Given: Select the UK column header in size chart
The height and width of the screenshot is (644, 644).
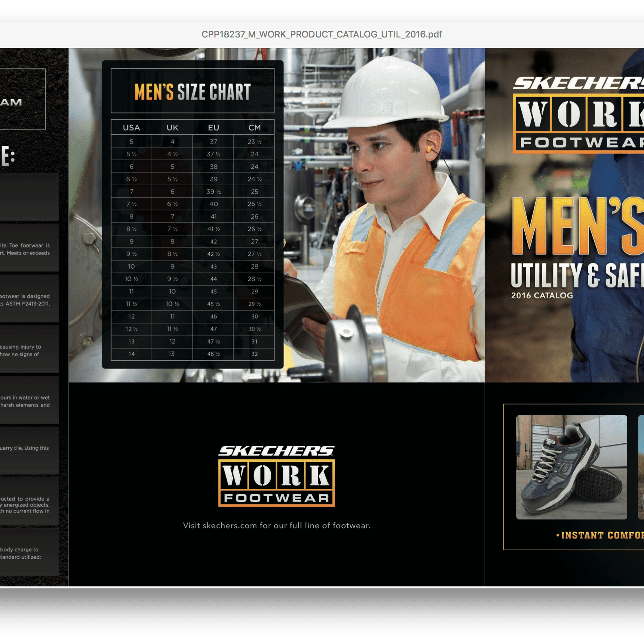Looking at the screenshot, I should click(172, 128).
